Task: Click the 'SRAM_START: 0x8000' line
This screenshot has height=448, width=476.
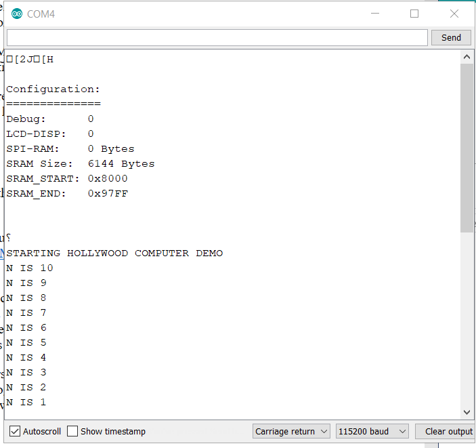Action: coord(67,179)
